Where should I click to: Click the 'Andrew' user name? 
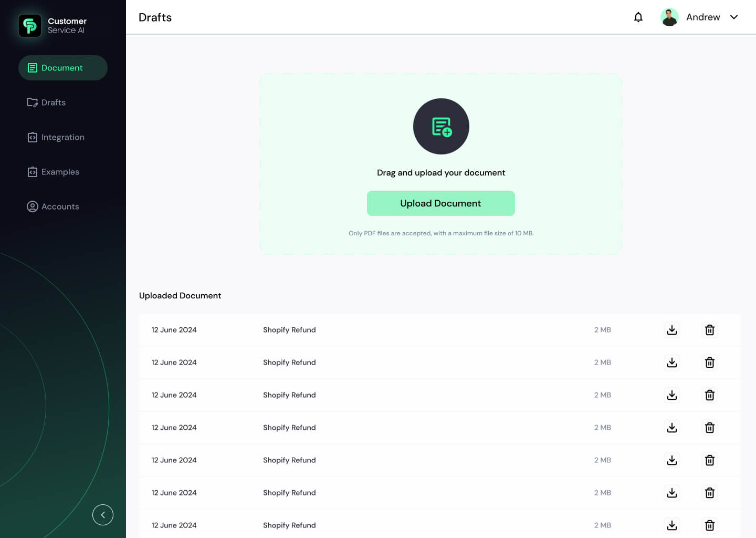tap(703, 17)
